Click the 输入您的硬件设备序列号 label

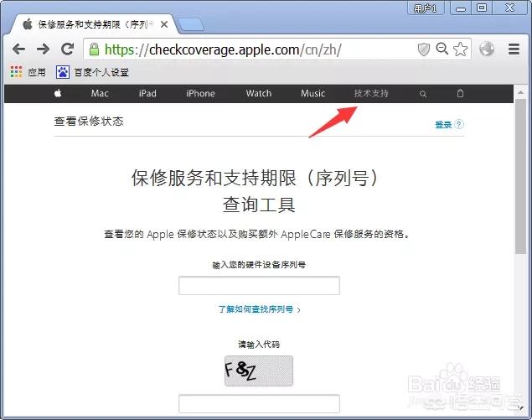pyautogui.click(x=259, y=265)
